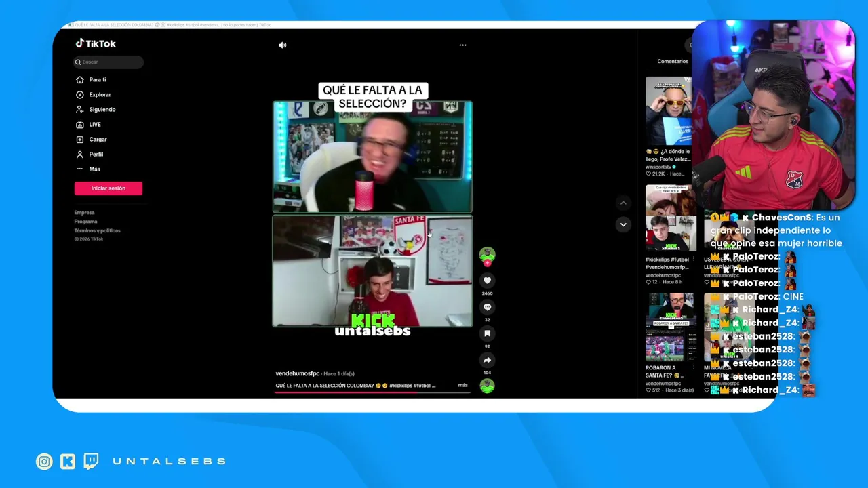This screenshot has height=488, width=868.
Task: Seek using the video progress bar
Action: tap(373, 392)
